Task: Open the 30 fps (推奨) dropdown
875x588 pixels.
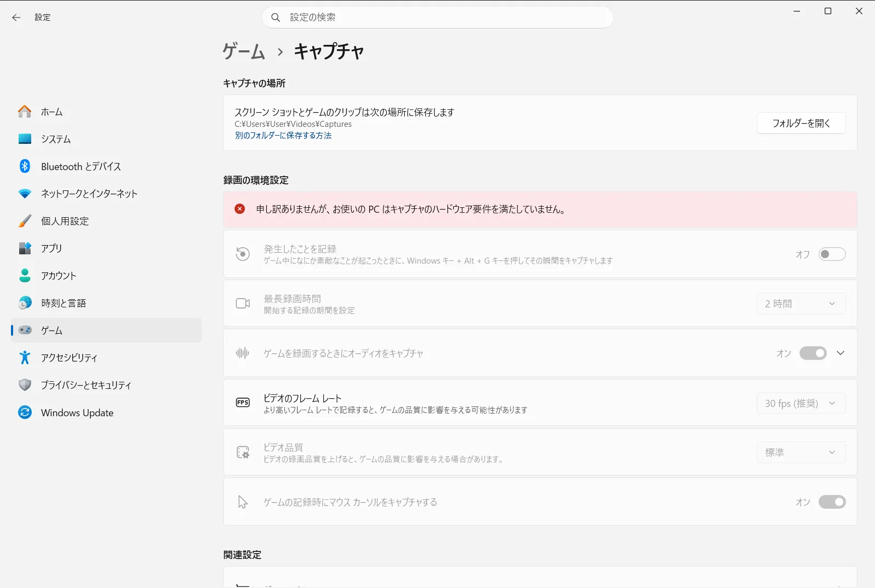Action: (801, 403)
